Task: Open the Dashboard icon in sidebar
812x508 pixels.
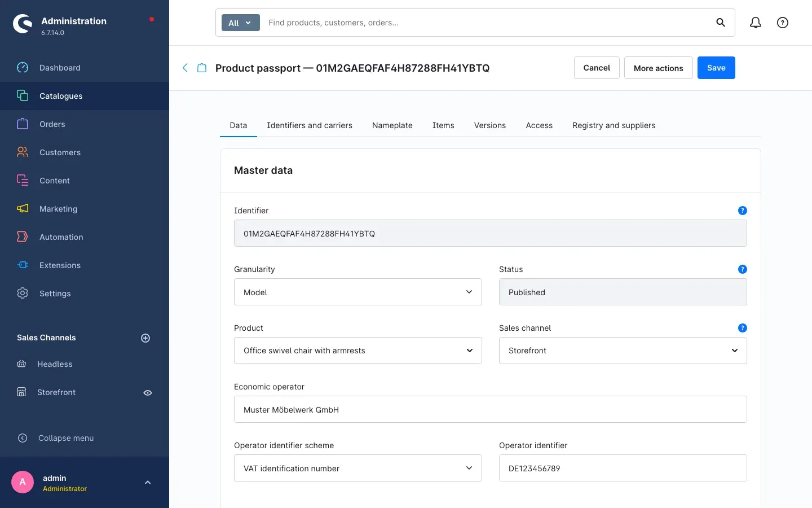Action: pos(23,68)
